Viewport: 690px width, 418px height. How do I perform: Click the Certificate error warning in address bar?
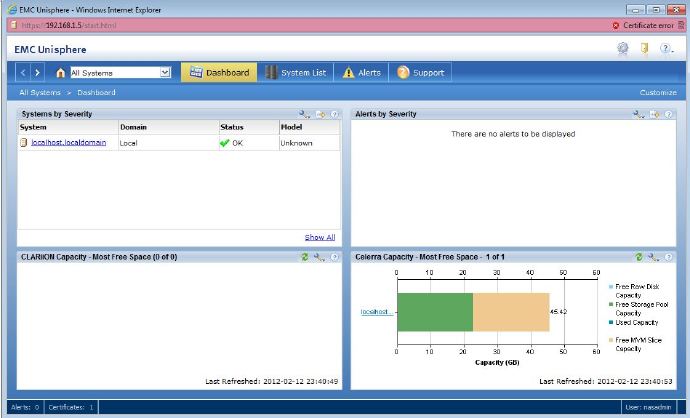pyautogui.click(x=643, y=26)
